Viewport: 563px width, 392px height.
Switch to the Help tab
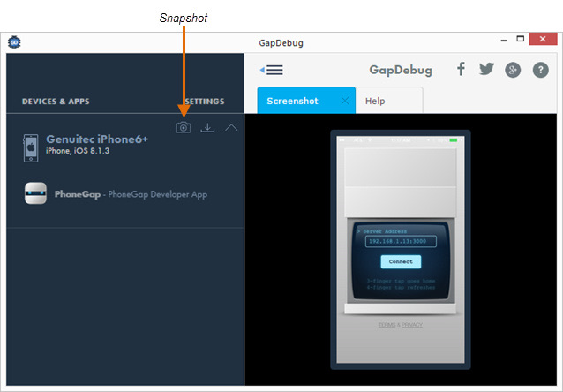click(389, 101)
